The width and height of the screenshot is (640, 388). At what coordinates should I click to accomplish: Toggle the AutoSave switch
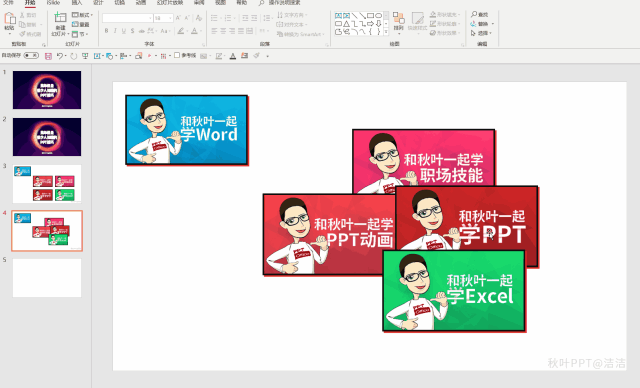point(31,55)
